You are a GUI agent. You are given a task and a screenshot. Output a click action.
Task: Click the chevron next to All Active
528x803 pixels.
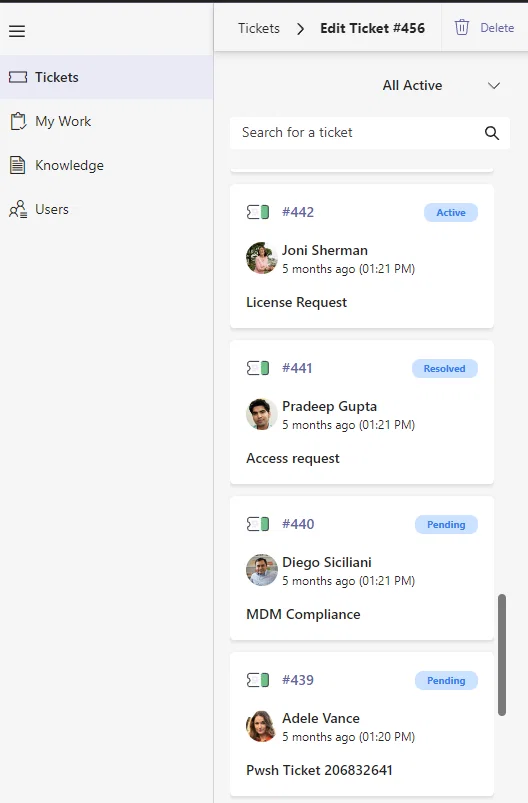(x=494, y=86)
